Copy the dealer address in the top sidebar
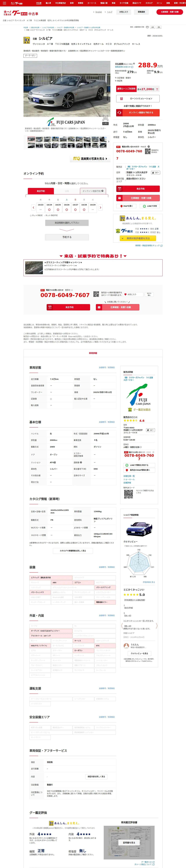 pos(155,173)
